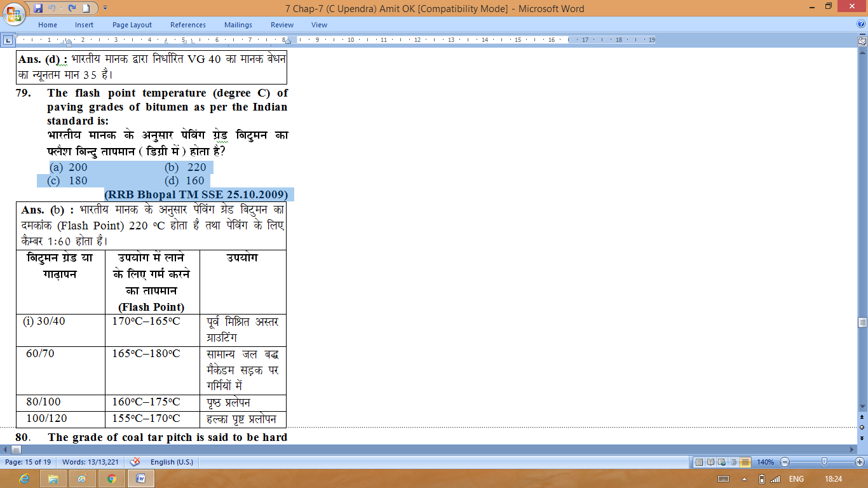
Task: Open Microsoft Word Help icon
Action: click(861, 24)
